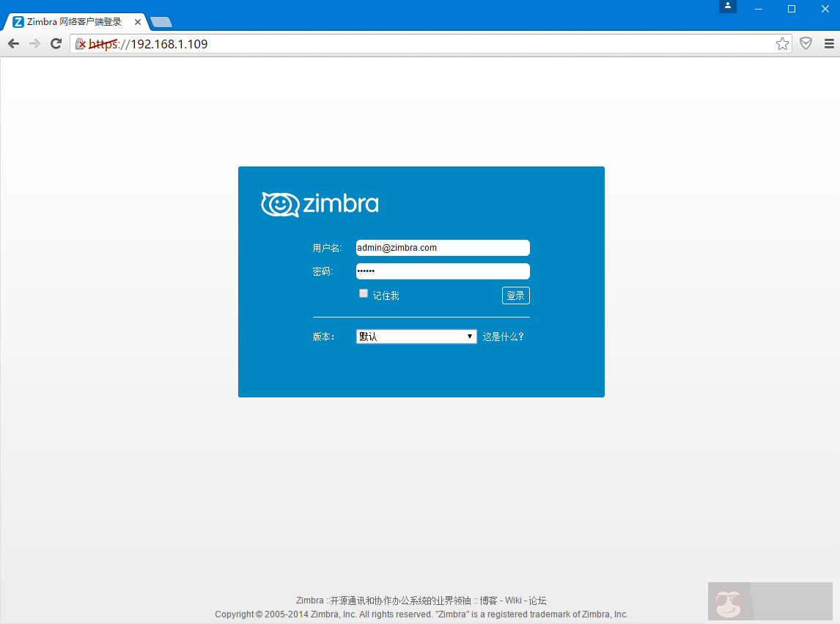Open the 这是什么? link
This screenshot has width=840, height=624.
pyautogui.click(x=504, y=336)
